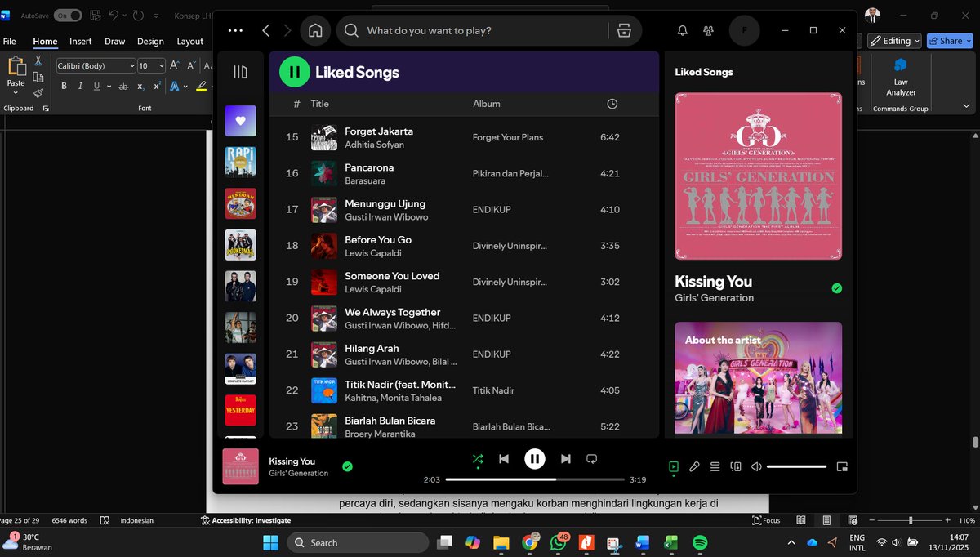
Task: Open Paste options dropdown arrow
Action: (16, 93)
